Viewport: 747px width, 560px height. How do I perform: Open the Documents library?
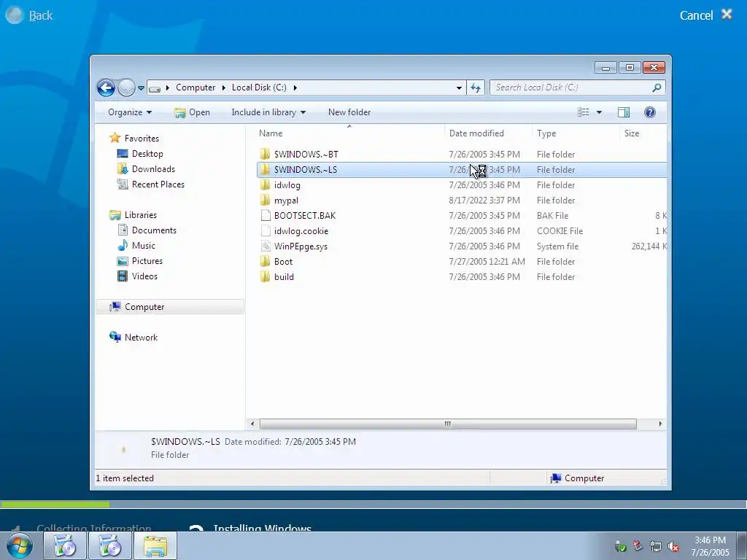coord(154,230)
